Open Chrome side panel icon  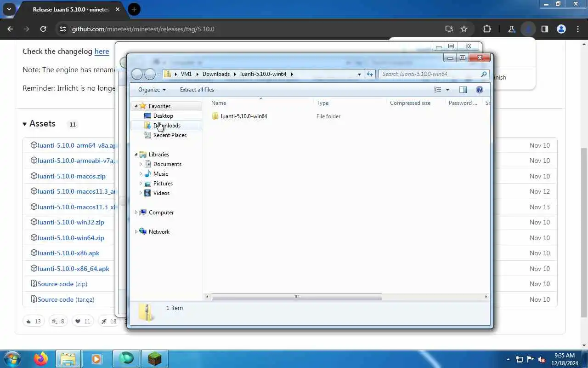click(544, 29)
